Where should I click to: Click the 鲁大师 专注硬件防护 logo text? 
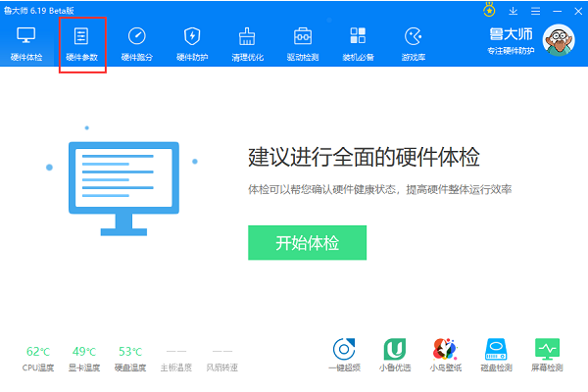pos(511,41)
